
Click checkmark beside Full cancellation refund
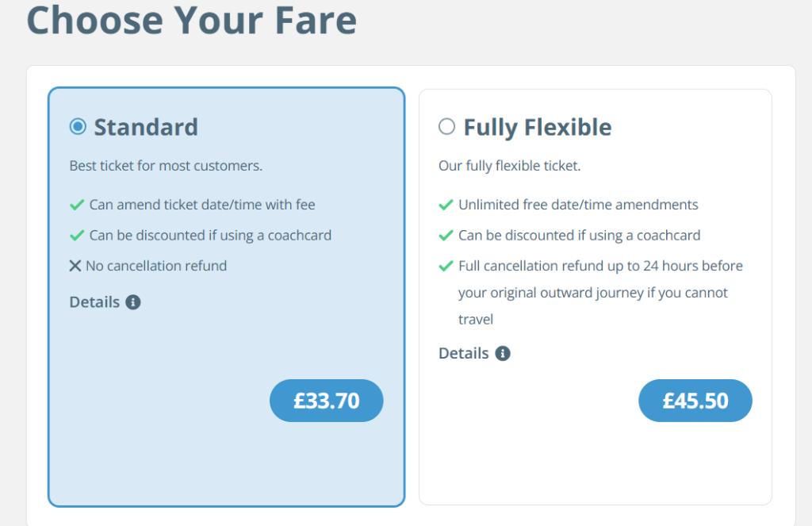446,266
